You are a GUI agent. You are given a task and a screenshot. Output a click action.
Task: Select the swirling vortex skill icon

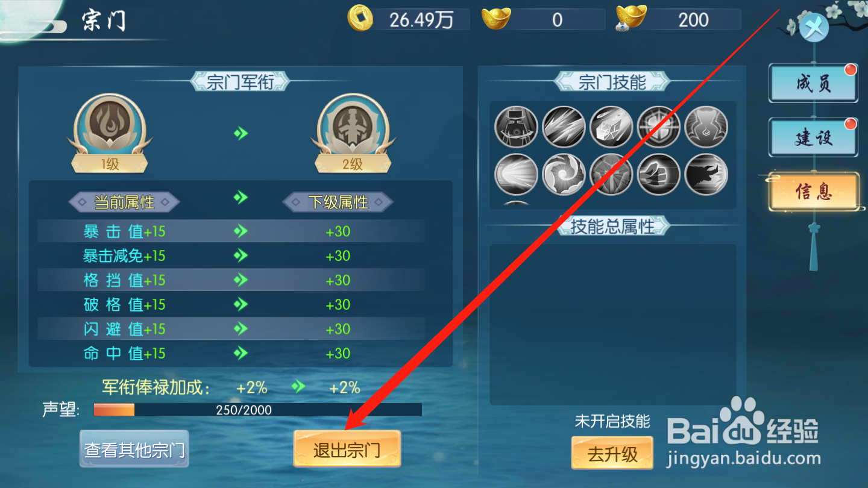[x=564, y=175]
